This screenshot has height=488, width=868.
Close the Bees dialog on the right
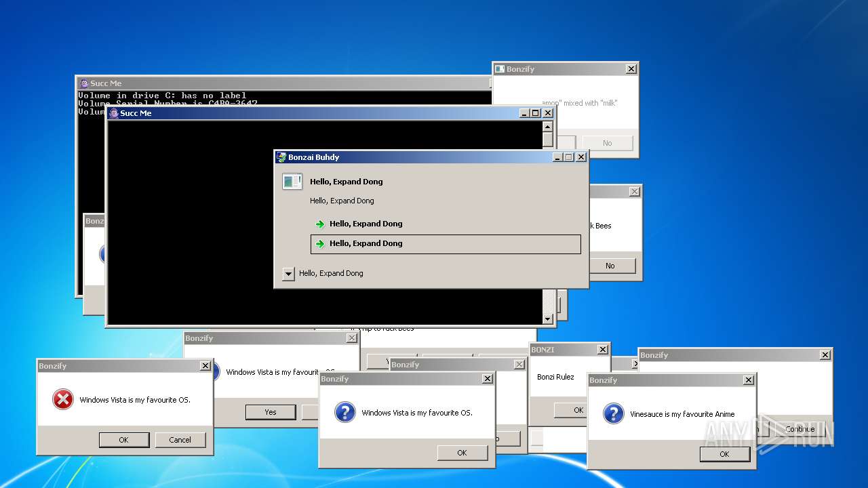635,192
